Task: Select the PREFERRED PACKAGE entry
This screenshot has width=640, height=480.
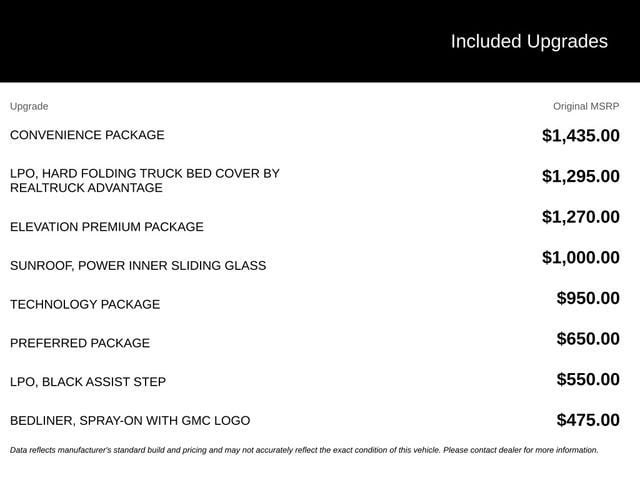Action: [x=80, y=343]
